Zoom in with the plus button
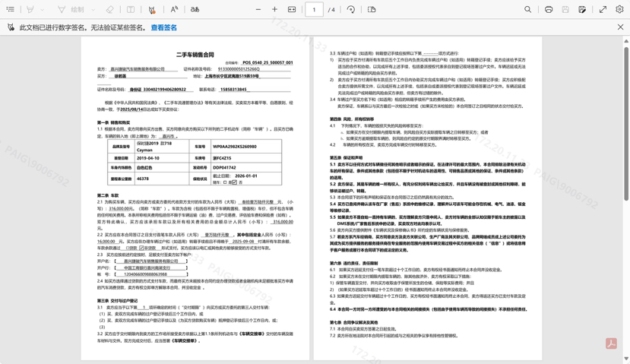This screenshot has width=630, height=364. click(275, 10)
